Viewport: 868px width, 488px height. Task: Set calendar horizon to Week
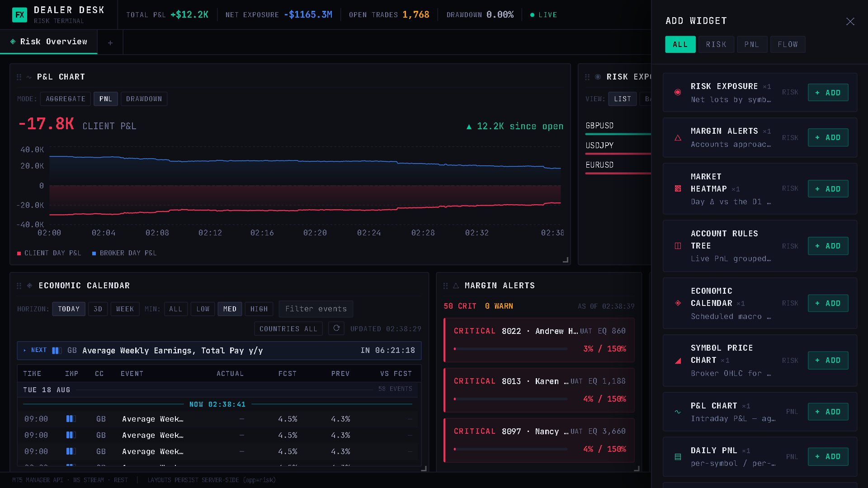pyautogui.click(x=125, y=309)
